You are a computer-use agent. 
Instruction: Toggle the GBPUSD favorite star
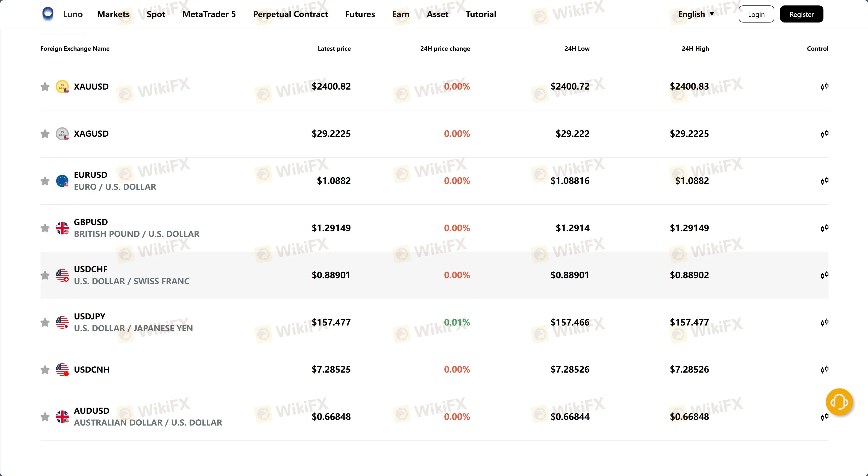(x=45, y=228)
